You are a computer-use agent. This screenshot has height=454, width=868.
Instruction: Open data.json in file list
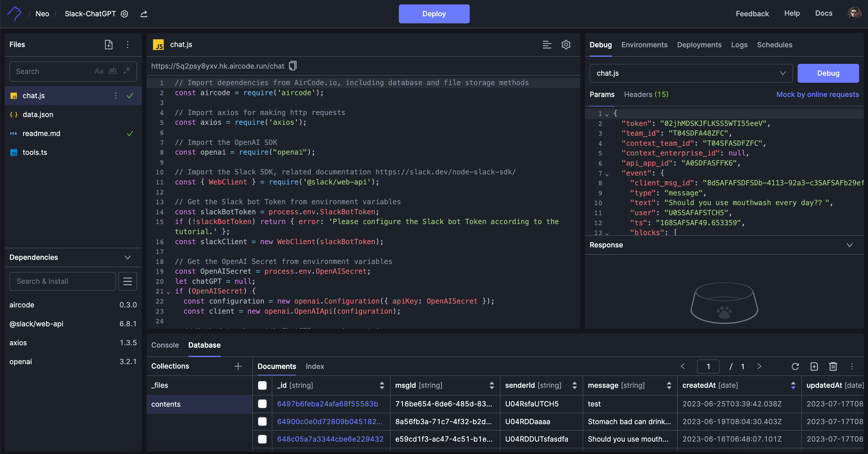point(73,115)
